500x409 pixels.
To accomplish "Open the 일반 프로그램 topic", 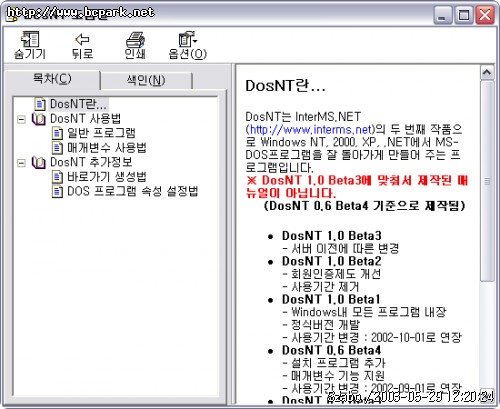I will [101, 133].
